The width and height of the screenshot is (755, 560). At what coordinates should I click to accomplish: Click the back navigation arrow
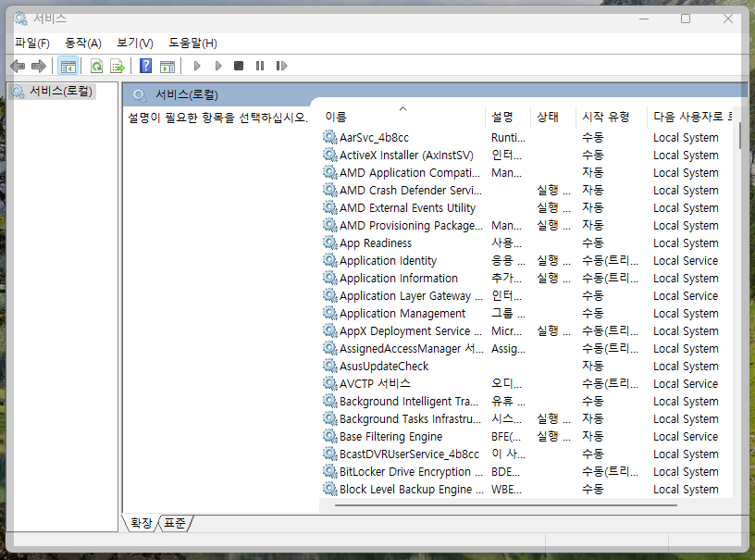click(x=17, y=65)
